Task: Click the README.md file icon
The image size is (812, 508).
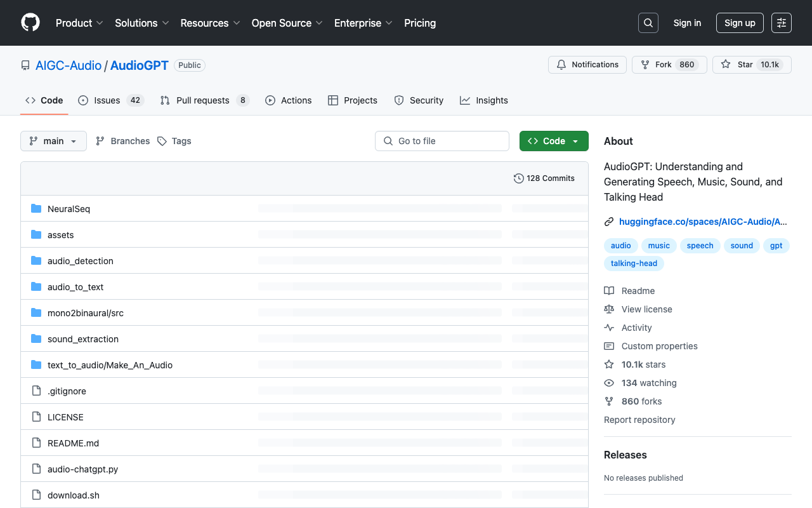Action: [x=36, y=443]
